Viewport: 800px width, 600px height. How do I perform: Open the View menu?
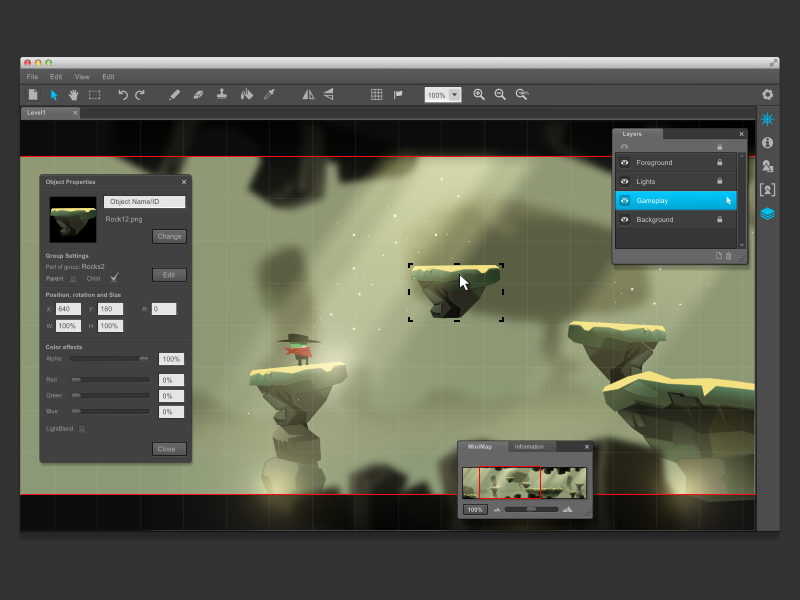[82, 76]
